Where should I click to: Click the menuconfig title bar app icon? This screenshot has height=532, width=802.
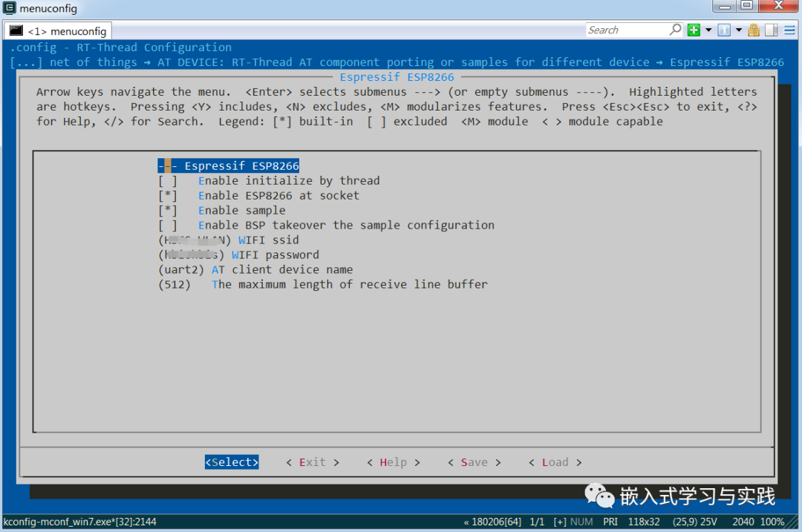click(9, 7)
